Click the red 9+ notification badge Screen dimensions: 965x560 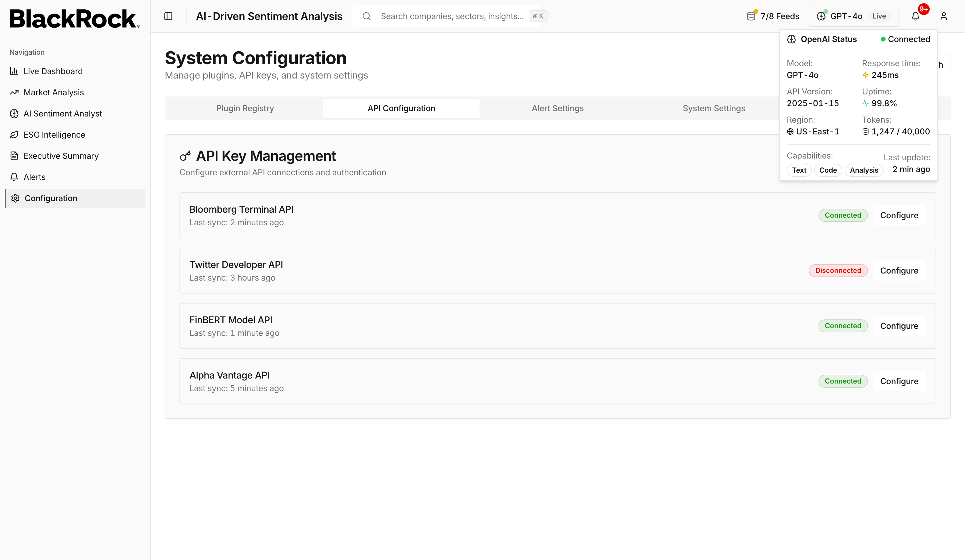point(924,9)
